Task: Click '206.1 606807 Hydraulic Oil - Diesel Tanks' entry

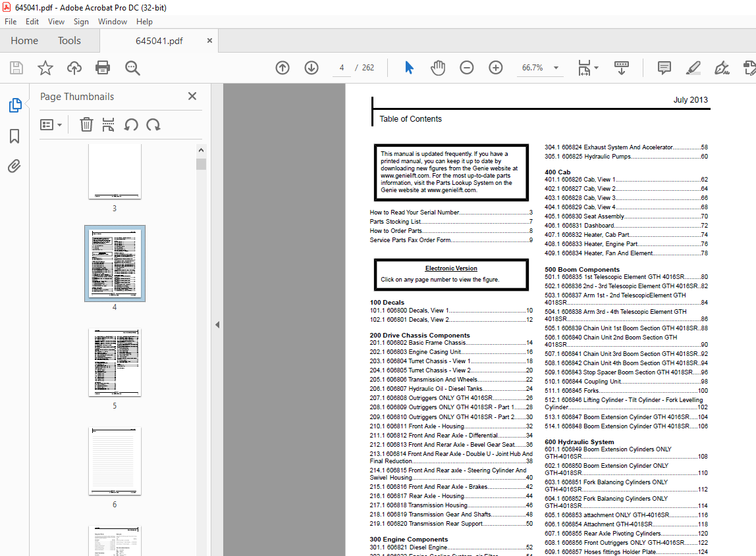Action: click(451, 389)
